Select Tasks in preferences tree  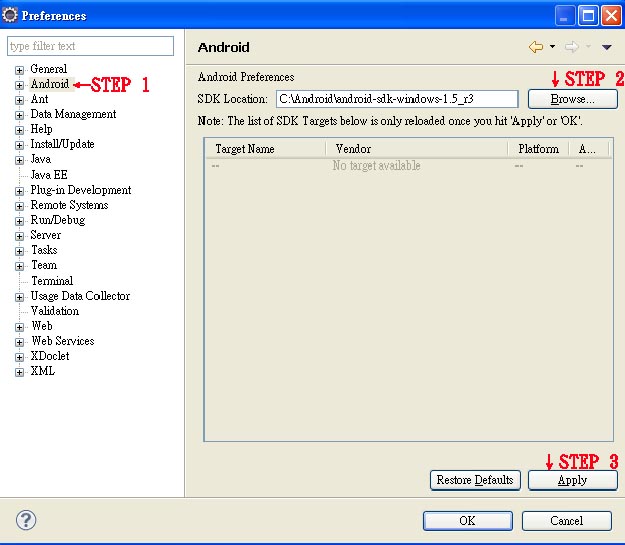(x=44, y=250)
